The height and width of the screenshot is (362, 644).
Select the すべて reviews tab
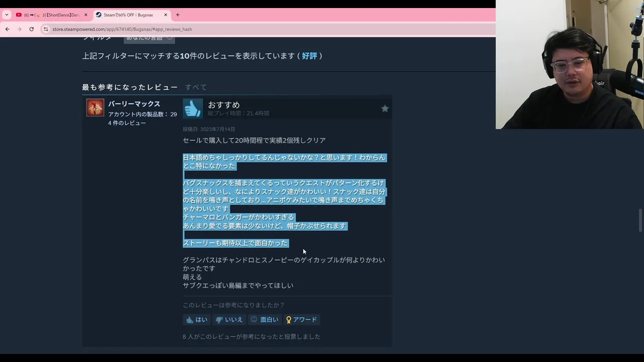(x=196, y=87)
